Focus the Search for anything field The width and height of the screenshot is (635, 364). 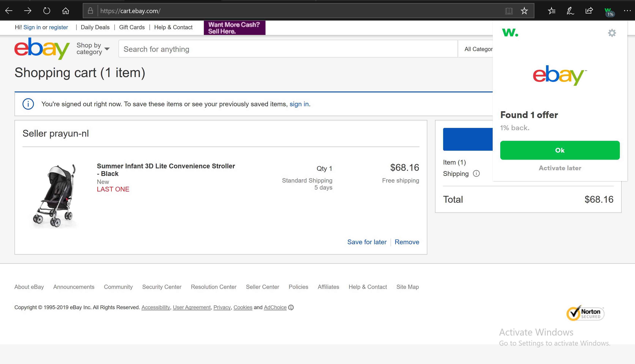[x=288, y=49]
